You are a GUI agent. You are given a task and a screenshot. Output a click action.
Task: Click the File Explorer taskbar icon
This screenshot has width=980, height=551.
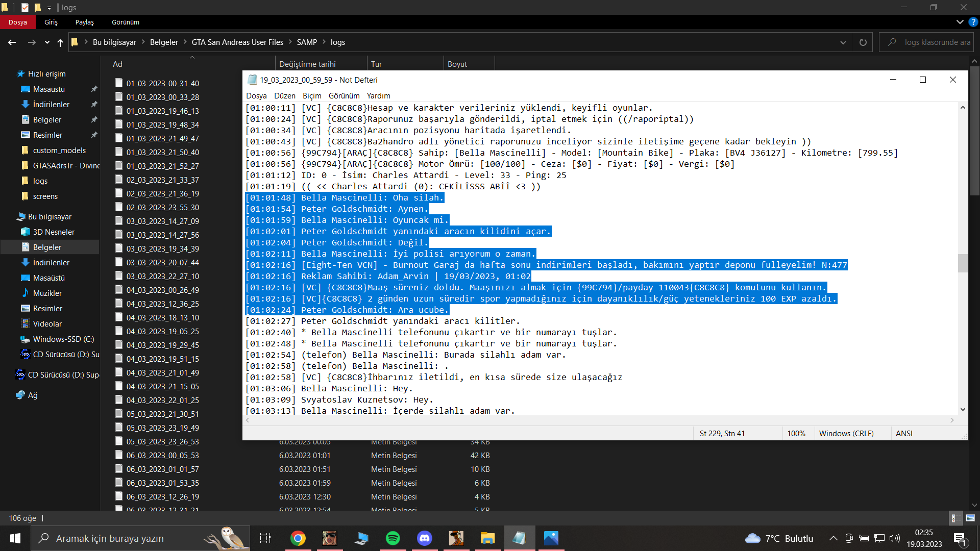click(487, 538)
